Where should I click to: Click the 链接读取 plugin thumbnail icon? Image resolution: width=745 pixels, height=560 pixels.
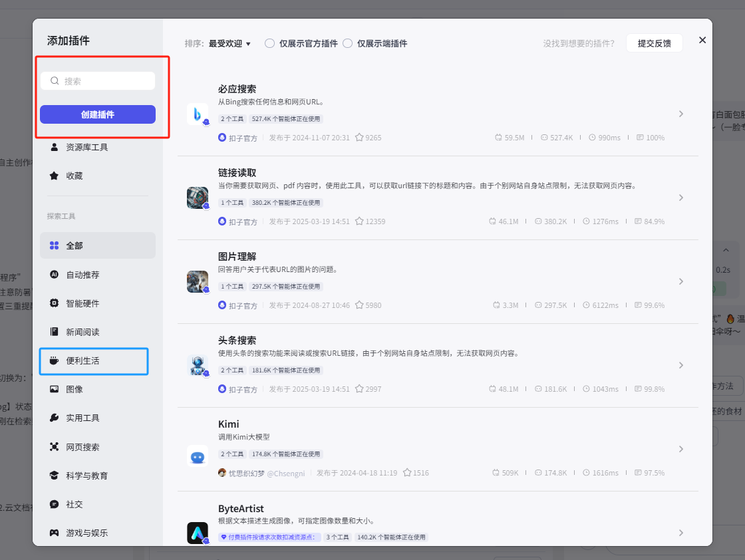click(198, 198)
